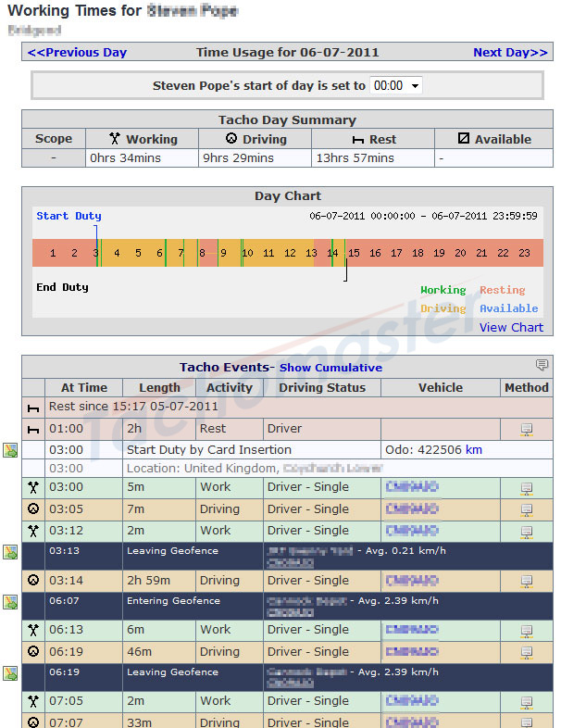Screen dimensions: 561x728
Task: Click steering wheel icon in 06:19 Driving row
Action: (33, 651)
